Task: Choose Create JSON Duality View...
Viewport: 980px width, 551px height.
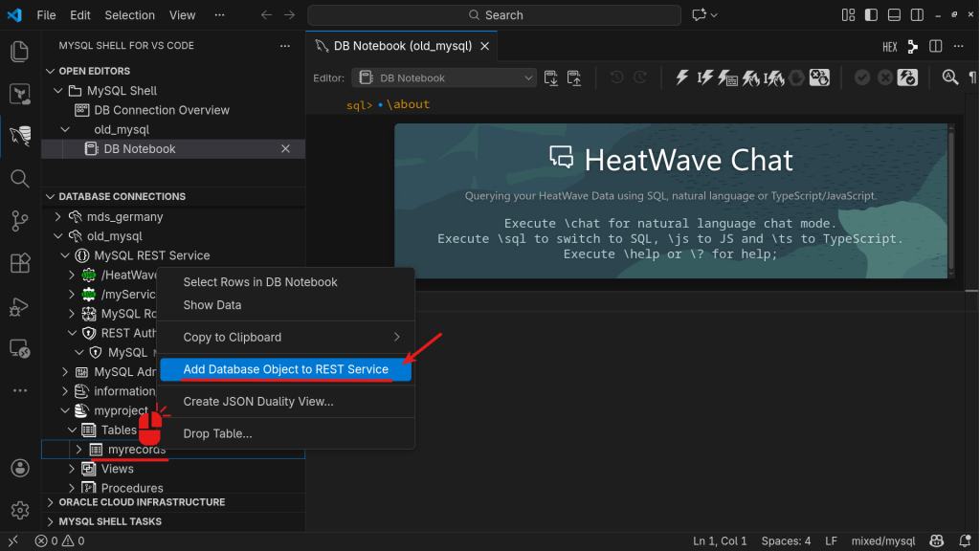Action: [285, 402]
